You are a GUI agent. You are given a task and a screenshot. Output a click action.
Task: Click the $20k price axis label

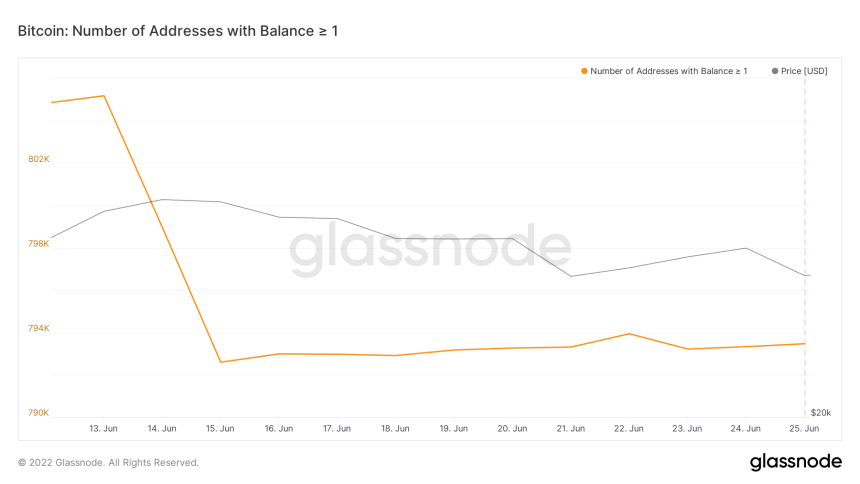820,412
